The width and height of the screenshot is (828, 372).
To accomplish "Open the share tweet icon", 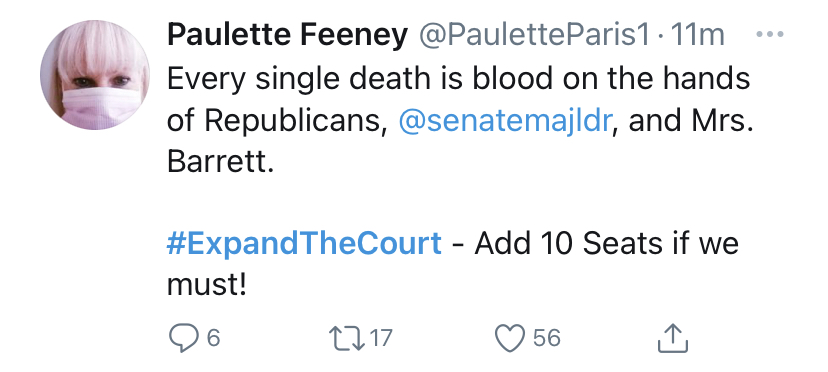I will [673, 338].
